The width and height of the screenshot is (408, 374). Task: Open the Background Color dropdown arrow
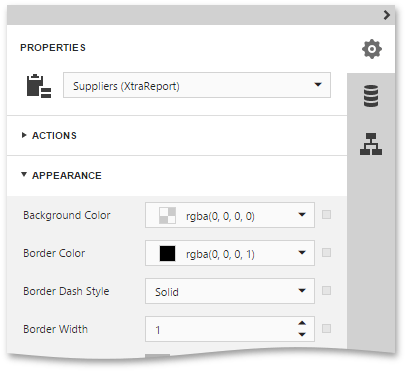302,215
